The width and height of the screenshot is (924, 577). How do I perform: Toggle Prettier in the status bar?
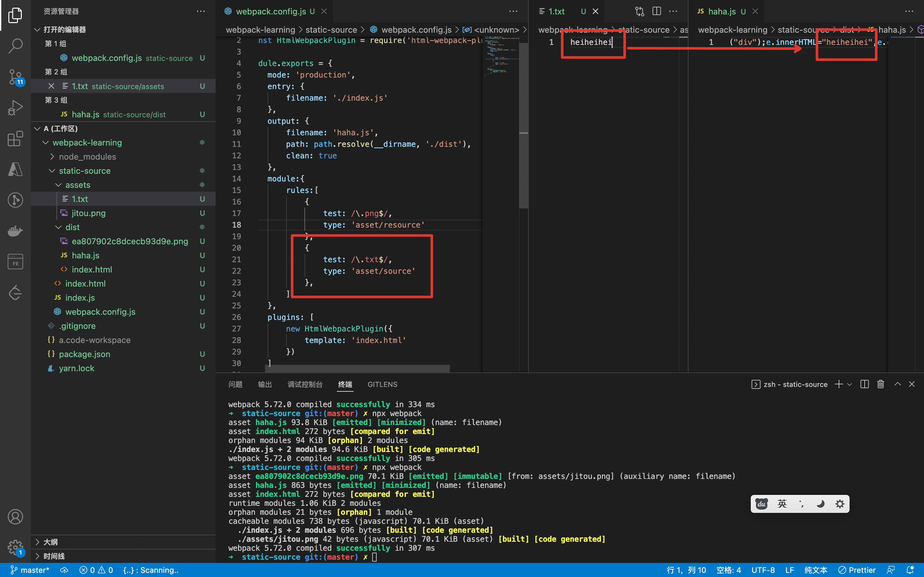tap(857, 570)
